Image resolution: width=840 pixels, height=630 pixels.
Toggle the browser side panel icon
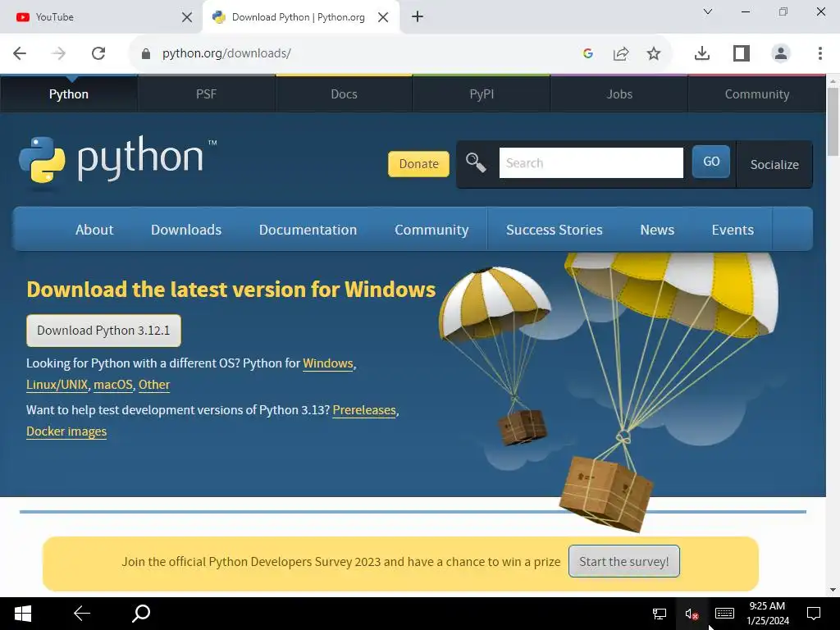[x=742, y=53]
